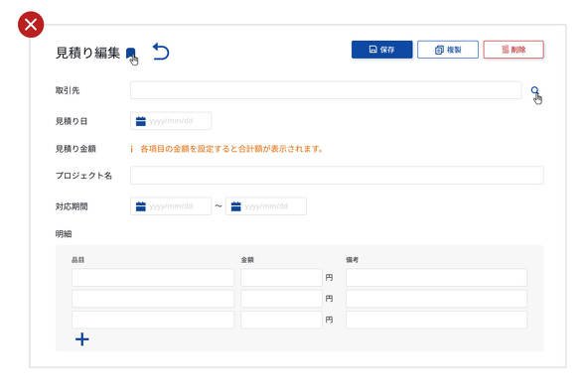Click the search magnifier icon for 取引先

(x=534, y=90)
